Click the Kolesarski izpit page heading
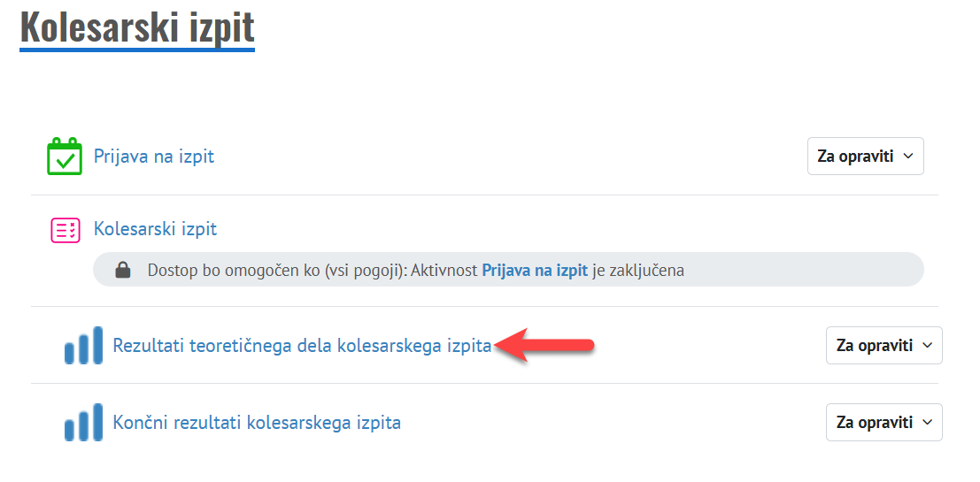Screen dimensions: 980x482 [137, 27]
